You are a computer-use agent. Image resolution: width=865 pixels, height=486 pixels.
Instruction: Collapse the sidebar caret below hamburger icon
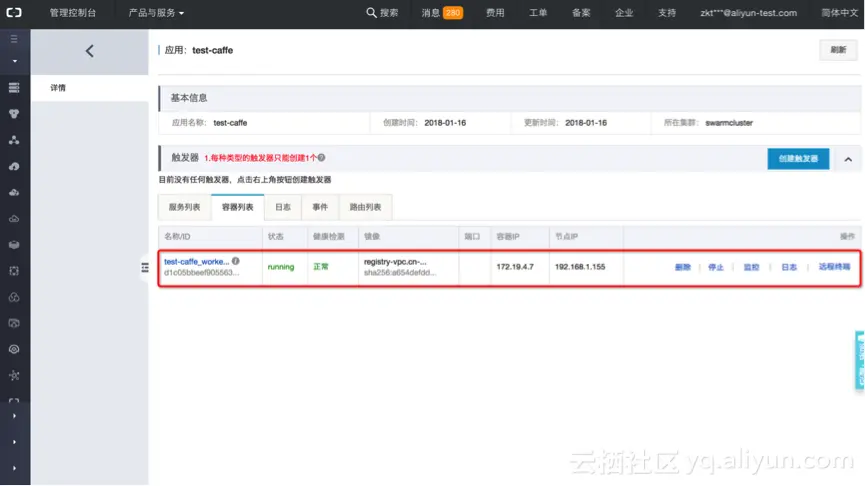click(x=14, y=61)
